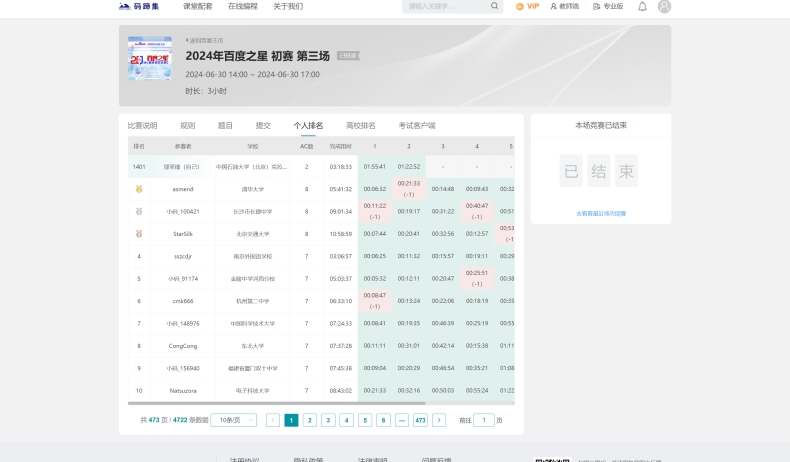Open 课堂配套 navigation menu
Image resolution: width=790 pixels, height=462 pixels.
coord(198,6)
